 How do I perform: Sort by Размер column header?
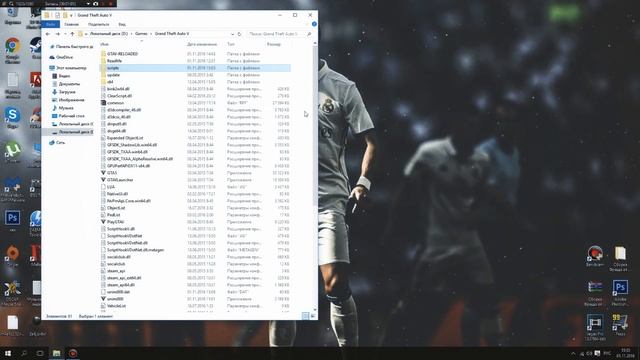274,44
